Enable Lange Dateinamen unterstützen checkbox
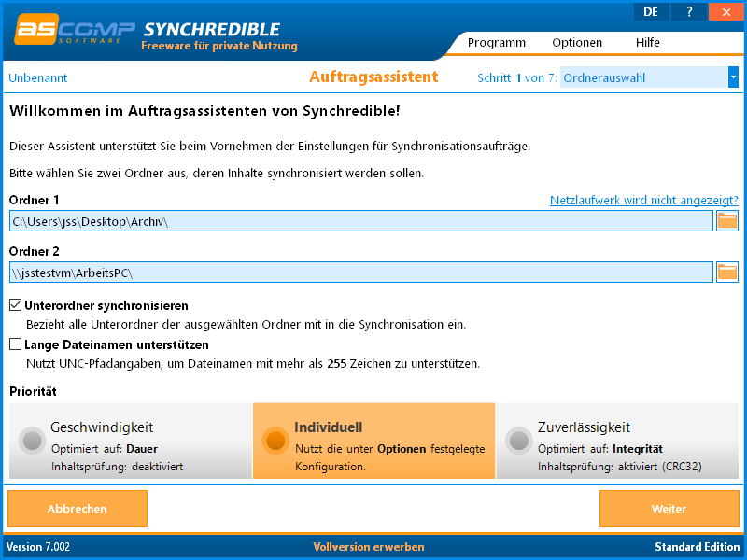747x560 pixels. (x=15, y=343)
